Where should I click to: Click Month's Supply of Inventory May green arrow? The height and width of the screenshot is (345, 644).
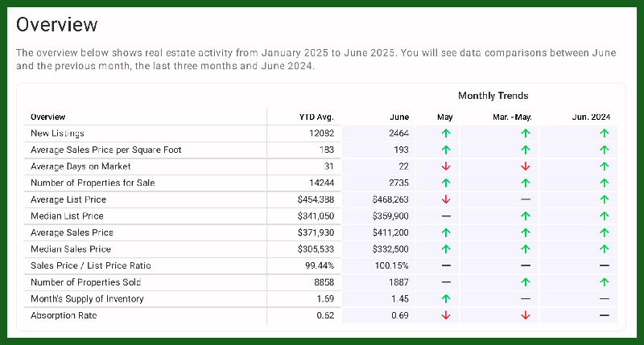pos(445,299)
